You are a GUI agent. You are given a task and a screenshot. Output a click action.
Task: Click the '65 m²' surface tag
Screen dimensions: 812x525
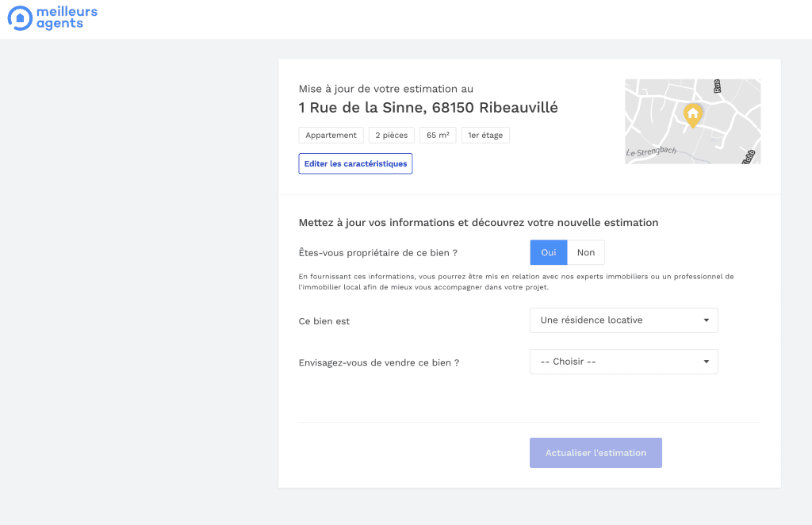pyautogui.click(x=438, y=135)
